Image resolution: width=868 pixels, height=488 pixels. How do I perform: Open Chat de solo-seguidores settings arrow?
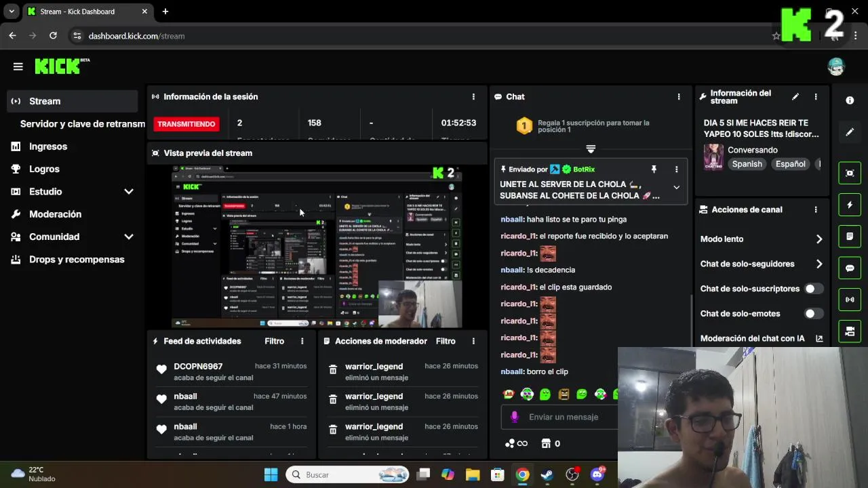(819, 264)
